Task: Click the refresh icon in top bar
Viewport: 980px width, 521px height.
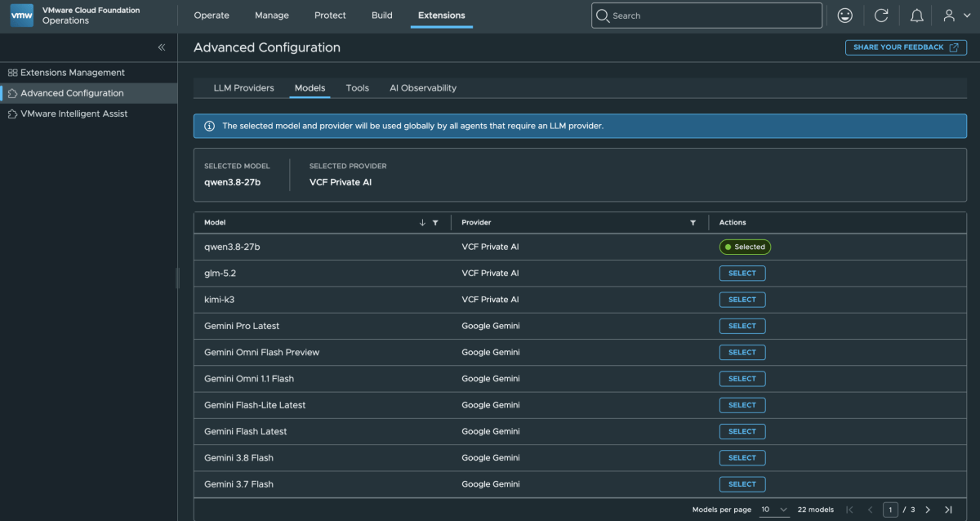Action: point(881,16)
